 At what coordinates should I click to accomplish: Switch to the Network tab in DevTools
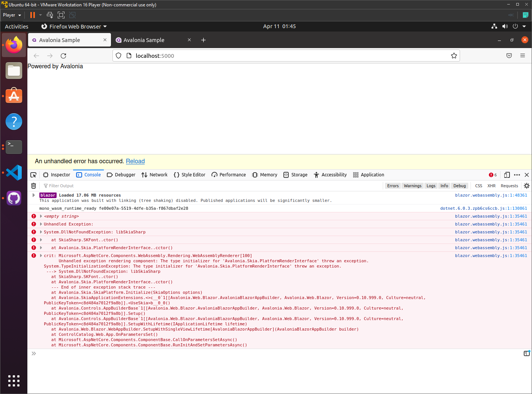(x=154, y=174)
